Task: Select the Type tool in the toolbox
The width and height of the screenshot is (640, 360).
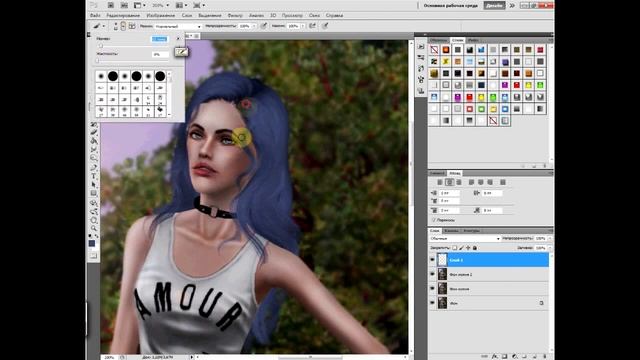Action: (x=94, y=176)
